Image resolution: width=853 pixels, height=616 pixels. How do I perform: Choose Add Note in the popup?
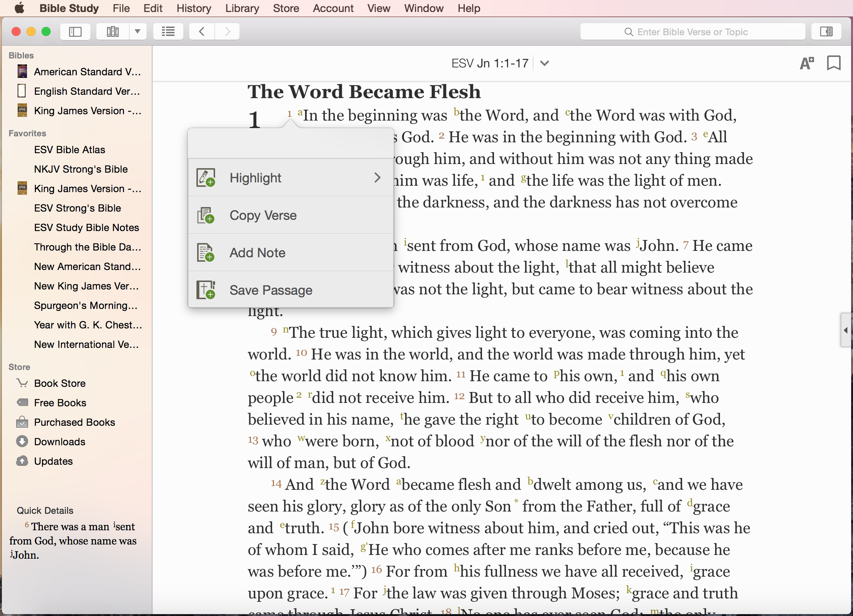[x=257, y=252]
